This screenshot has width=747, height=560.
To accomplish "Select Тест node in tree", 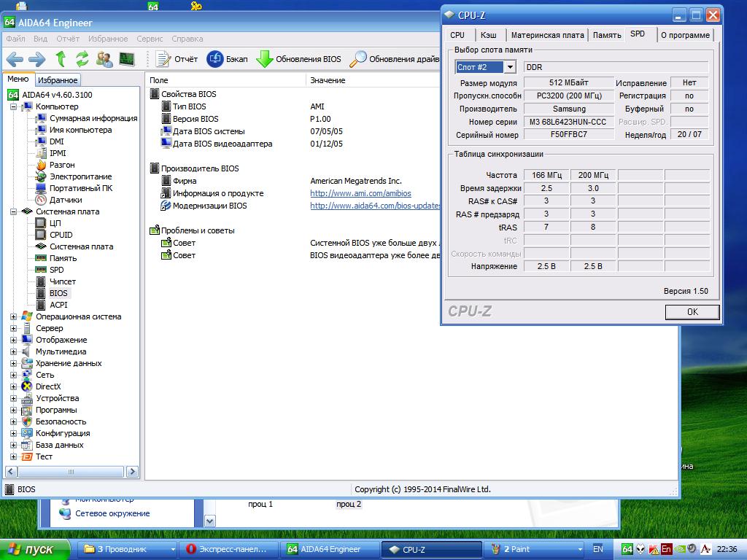I will (x=44, y=456).
